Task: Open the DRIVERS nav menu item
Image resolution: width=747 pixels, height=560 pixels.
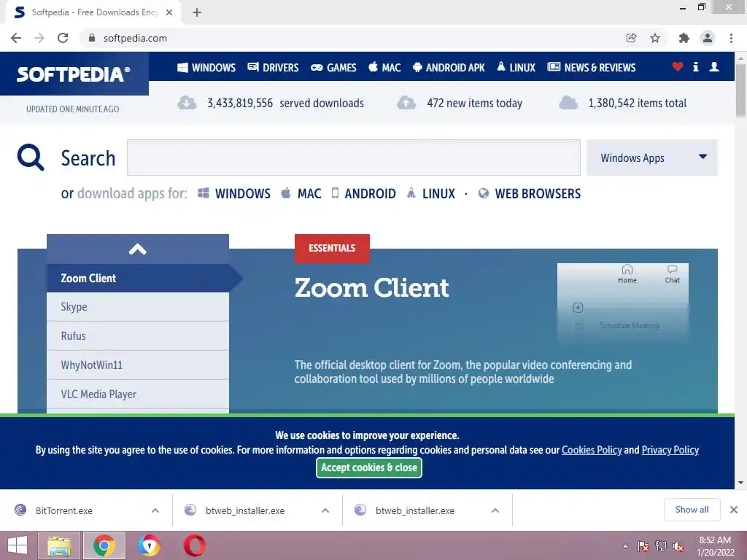Action: 273,68
